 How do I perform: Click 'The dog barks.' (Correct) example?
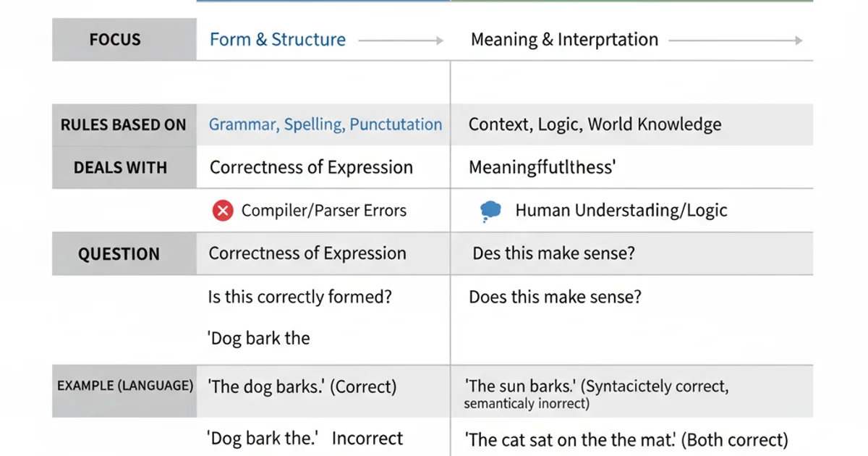tap(302, 387)
